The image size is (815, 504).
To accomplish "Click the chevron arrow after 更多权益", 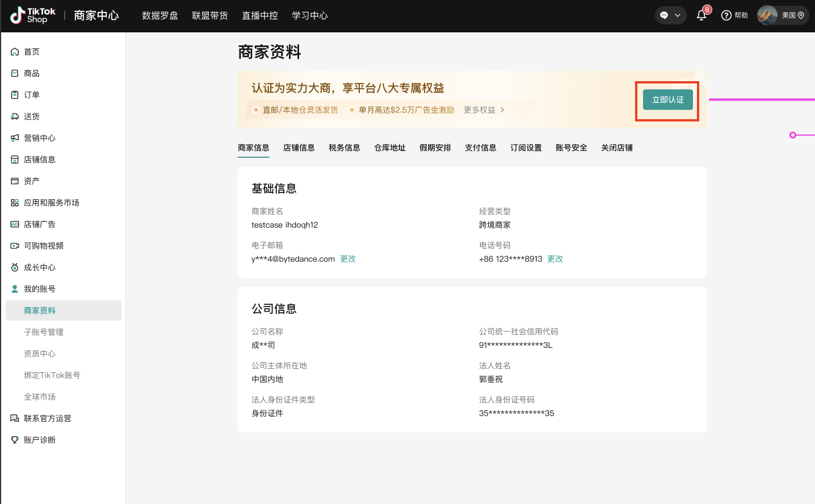I will click(502, 110).
